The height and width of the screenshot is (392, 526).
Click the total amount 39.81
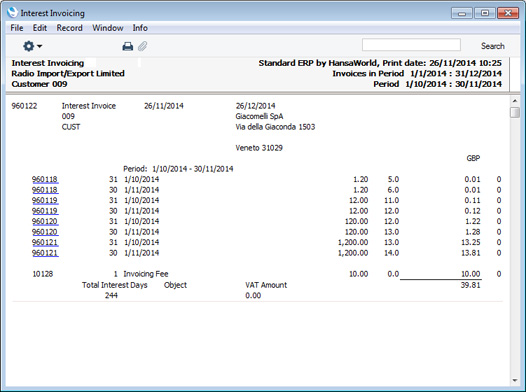coord(470,285)
